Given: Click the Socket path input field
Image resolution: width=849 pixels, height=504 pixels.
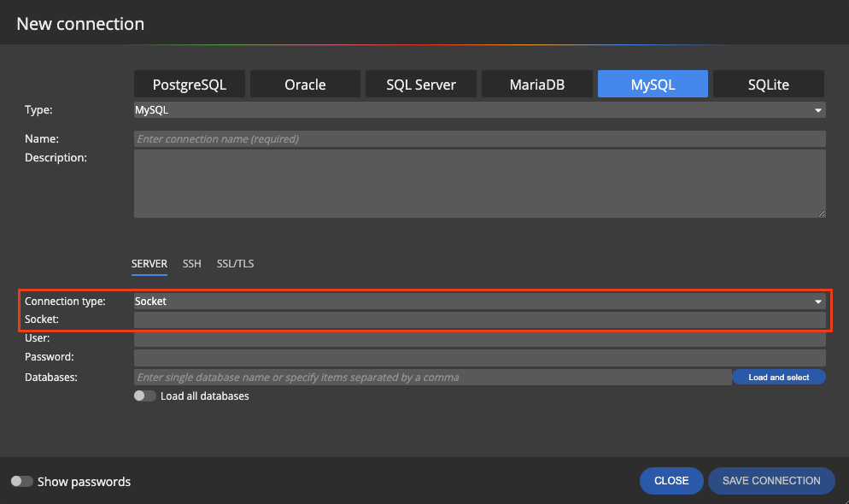Looking at the screenshot, I should (480, 319).
